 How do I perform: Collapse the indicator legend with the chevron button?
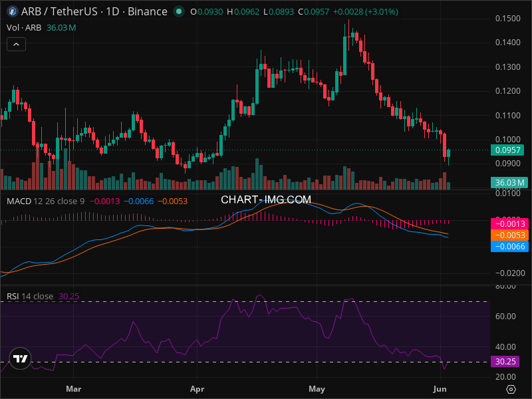16,45
